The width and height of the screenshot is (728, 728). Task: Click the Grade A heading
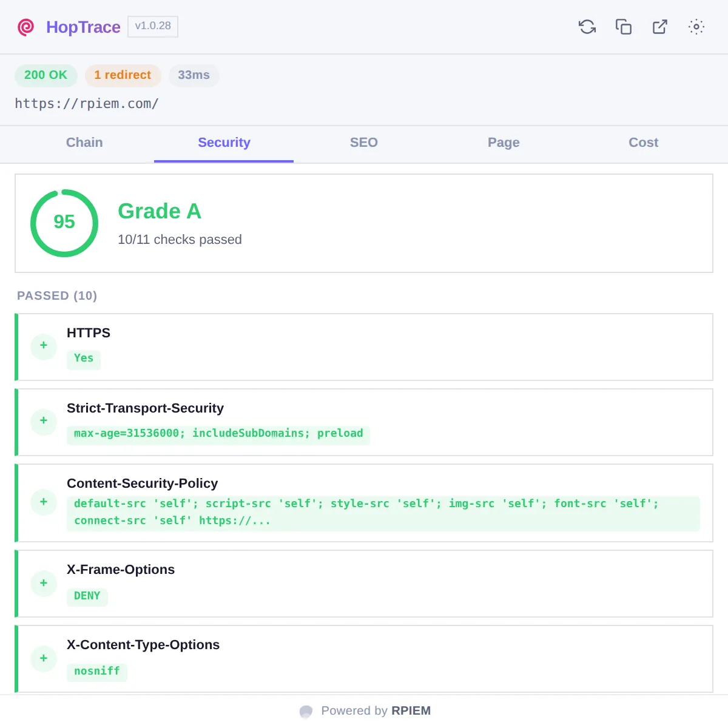pyautogui.click(x=160, y=211)
